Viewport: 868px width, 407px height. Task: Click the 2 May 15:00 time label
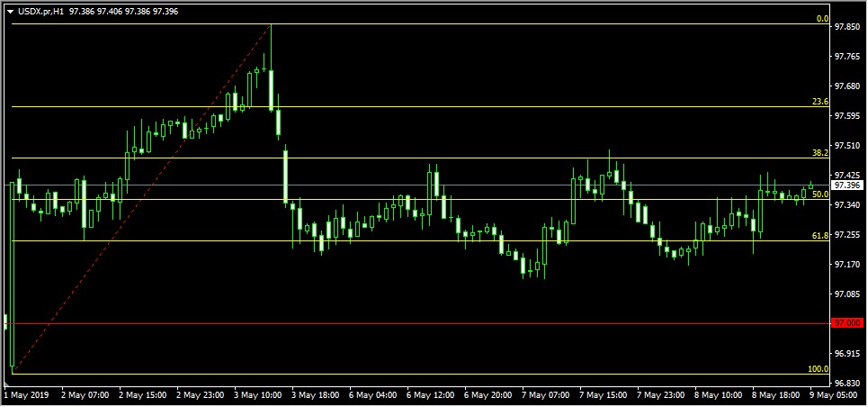(x=141, y=395)
